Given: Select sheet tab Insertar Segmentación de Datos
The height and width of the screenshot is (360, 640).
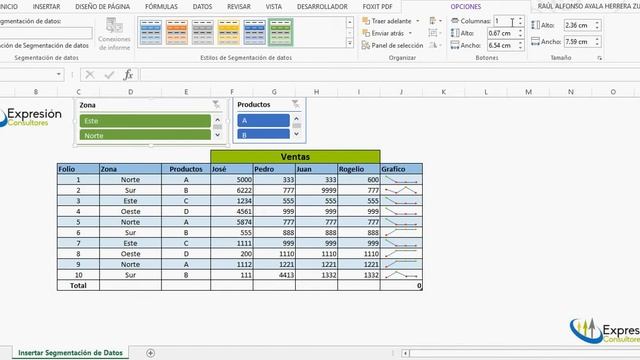Looking at the screenshot, I should coord(70,353).
